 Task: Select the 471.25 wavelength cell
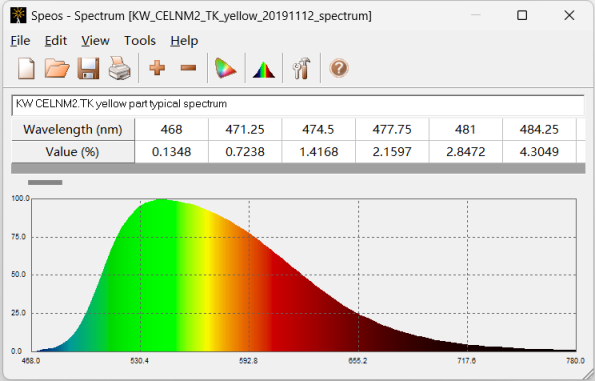point(245,129)
